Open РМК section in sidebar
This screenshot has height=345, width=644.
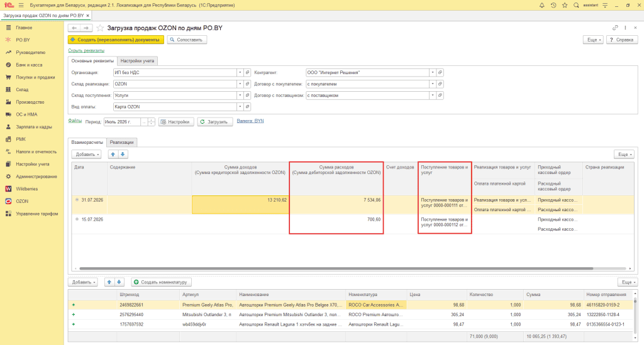(21, 139)
